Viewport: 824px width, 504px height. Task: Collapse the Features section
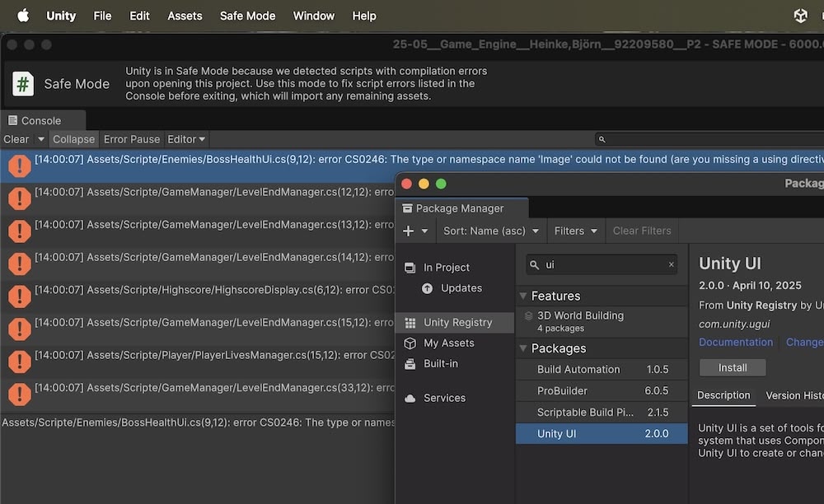click(x=523, y=296)
